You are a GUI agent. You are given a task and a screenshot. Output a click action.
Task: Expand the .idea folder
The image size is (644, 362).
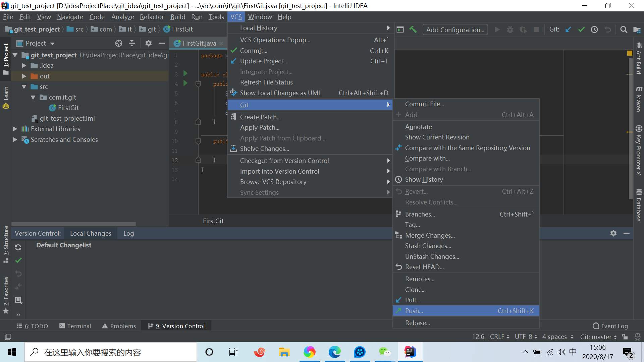[x=24, y=66]
